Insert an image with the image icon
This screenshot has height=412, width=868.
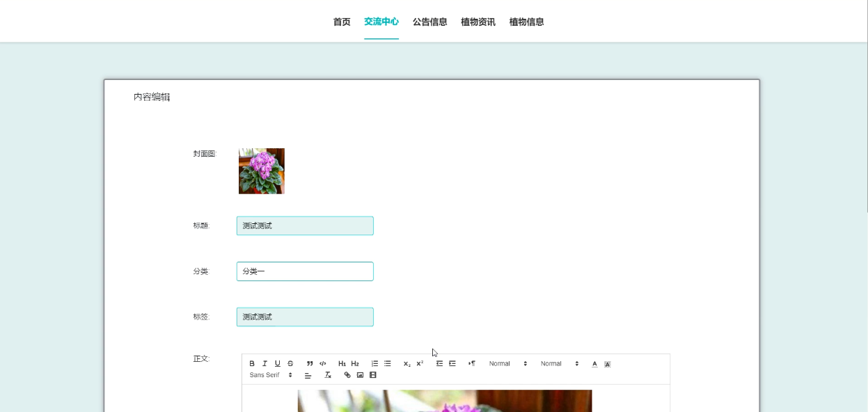pyautogui.click(x=360, y=375)
